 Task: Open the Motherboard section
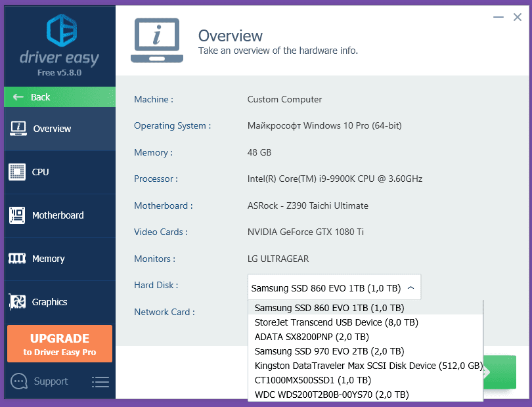pos(60,215)
